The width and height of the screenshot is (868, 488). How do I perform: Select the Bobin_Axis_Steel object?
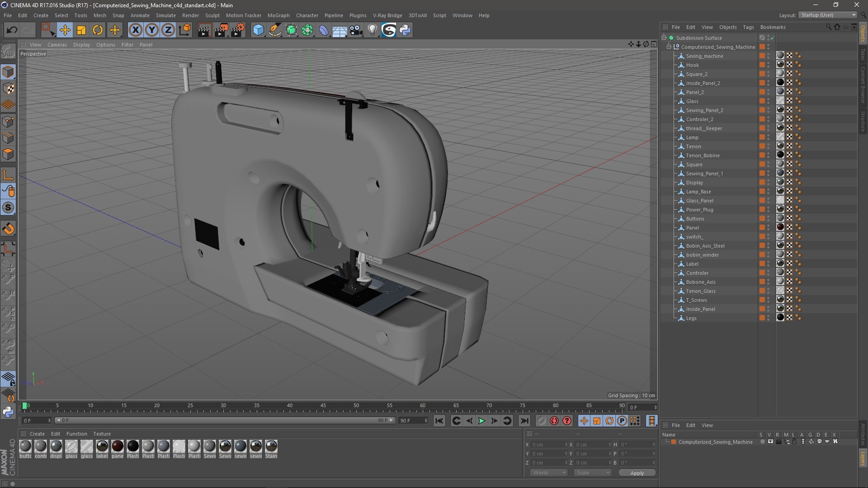[705, 246]
